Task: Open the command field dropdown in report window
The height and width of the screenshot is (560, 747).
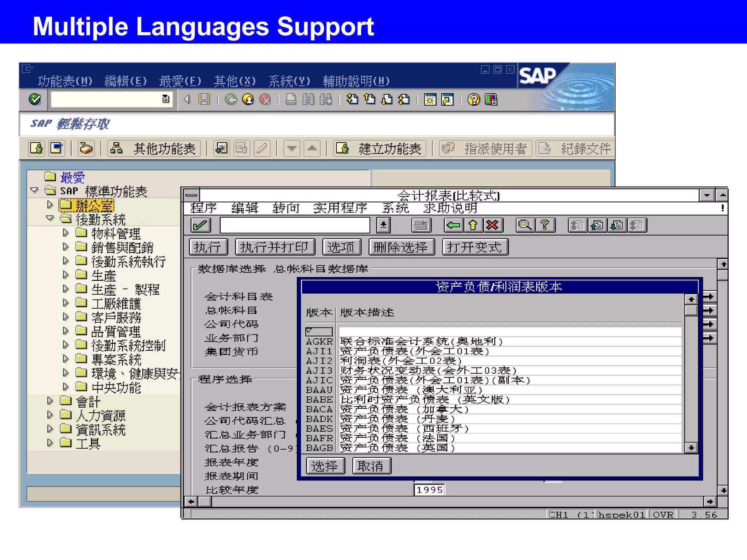Action: point(383,225)
